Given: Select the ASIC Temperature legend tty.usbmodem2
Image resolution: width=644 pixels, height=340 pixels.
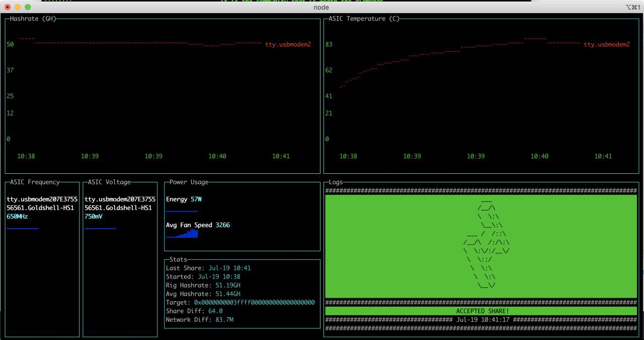Looking at the screenshot, I should tap(606, 44).
